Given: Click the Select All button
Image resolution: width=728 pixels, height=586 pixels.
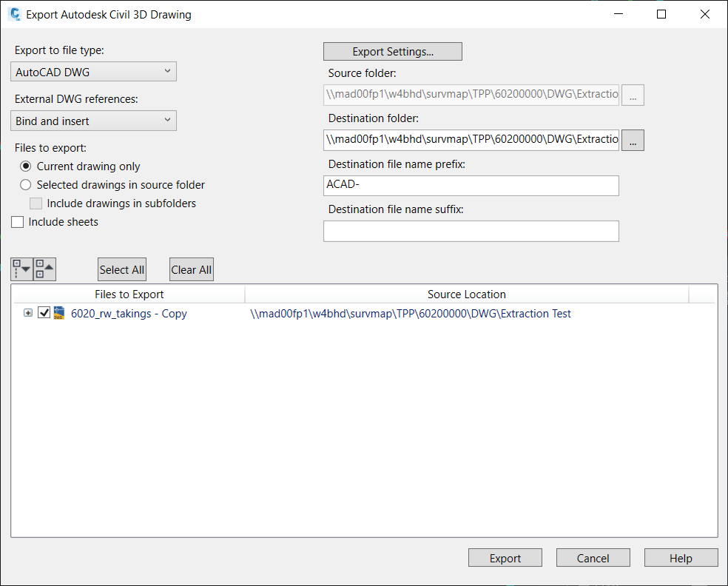Looking at the screenshot, I should point(121,269).
